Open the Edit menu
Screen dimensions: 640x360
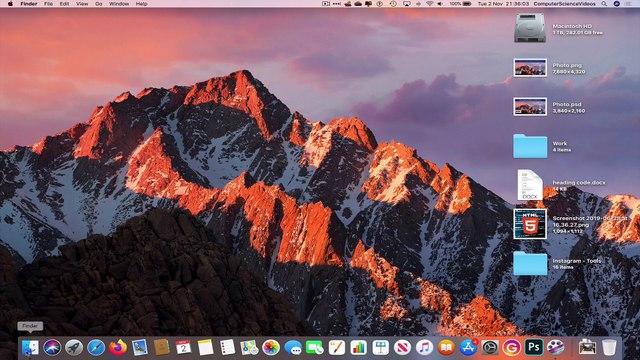coord(64,4)
